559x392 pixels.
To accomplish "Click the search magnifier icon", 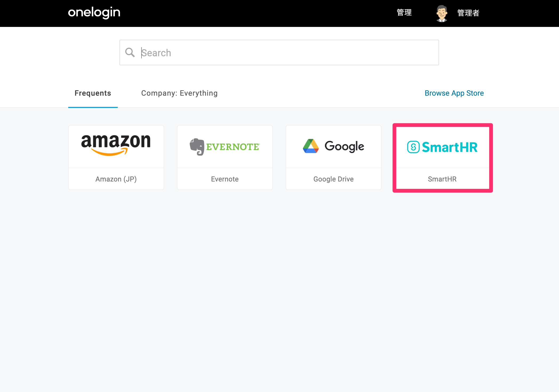I will point(130,52).
